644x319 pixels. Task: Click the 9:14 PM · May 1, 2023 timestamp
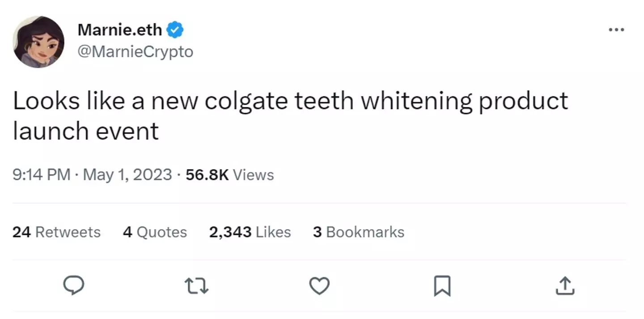92,174
